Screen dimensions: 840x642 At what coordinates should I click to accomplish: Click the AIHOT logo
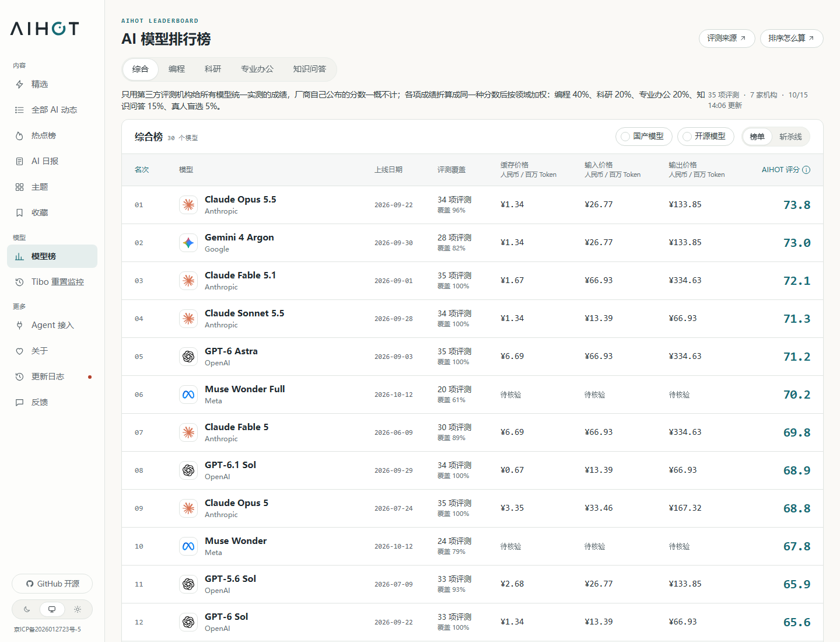(x=44, y=29)
